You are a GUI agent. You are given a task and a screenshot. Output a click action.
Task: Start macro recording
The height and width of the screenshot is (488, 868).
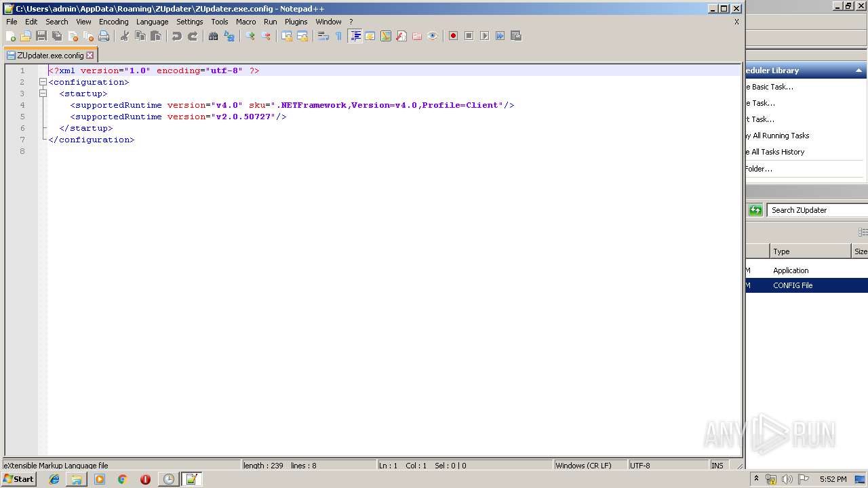454,36
